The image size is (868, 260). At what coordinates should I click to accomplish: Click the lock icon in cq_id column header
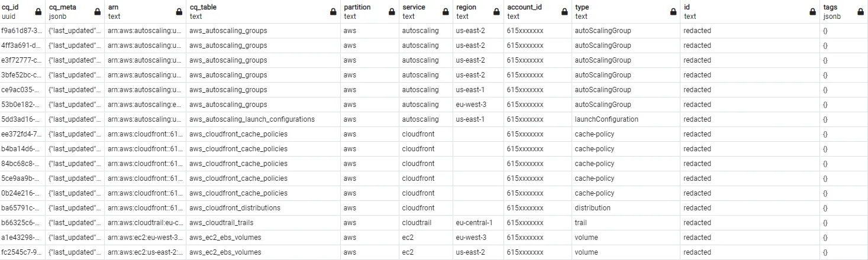pyautogui.click(x=38, y=12)
